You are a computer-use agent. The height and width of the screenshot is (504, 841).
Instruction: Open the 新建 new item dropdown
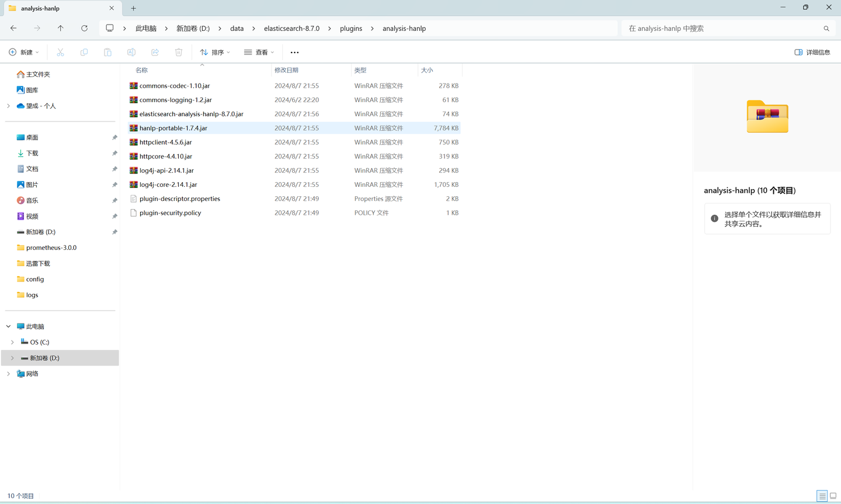point(23,52)
